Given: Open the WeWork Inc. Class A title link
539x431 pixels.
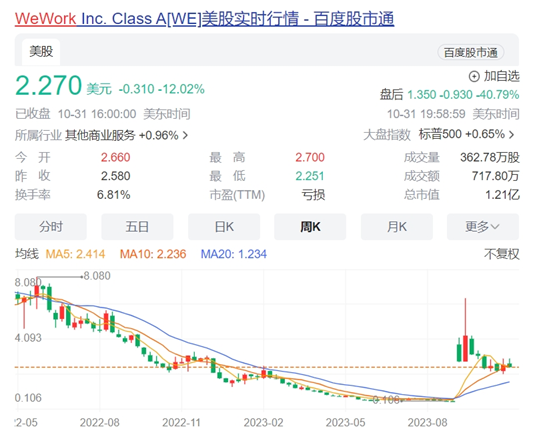Looking at the screenshot, I should coord(204,19).
